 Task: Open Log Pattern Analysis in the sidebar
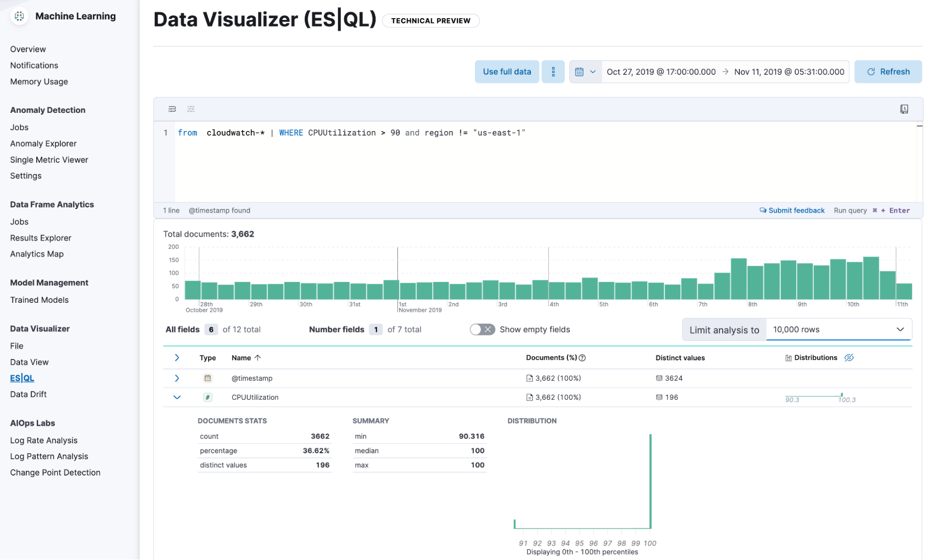pyautogui.click(x=49, y=456)
